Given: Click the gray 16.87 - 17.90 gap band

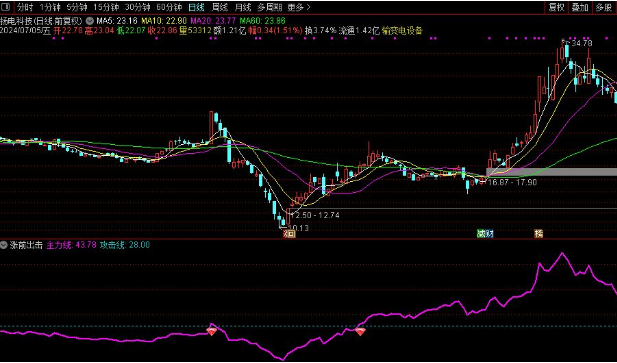Looking at the screenshot, I should click(x=551, y=172).
